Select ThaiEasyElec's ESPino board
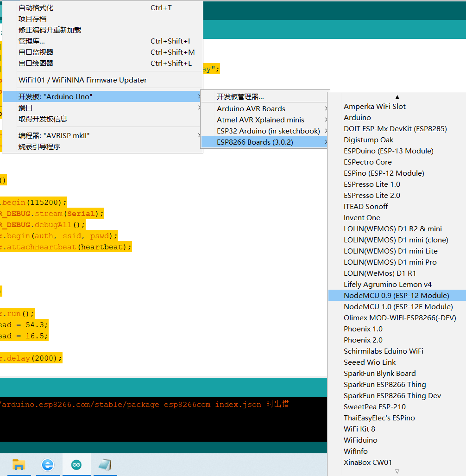 397,418
